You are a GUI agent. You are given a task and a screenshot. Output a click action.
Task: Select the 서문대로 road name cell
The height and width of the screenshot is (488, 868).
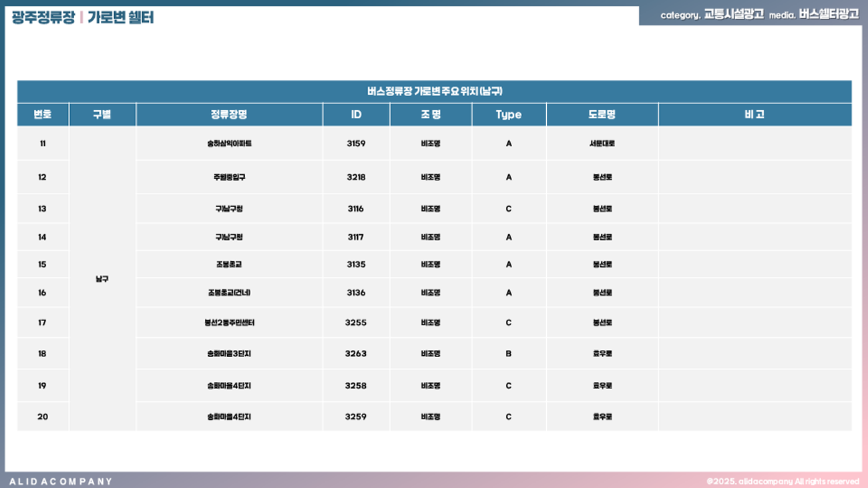602,144
